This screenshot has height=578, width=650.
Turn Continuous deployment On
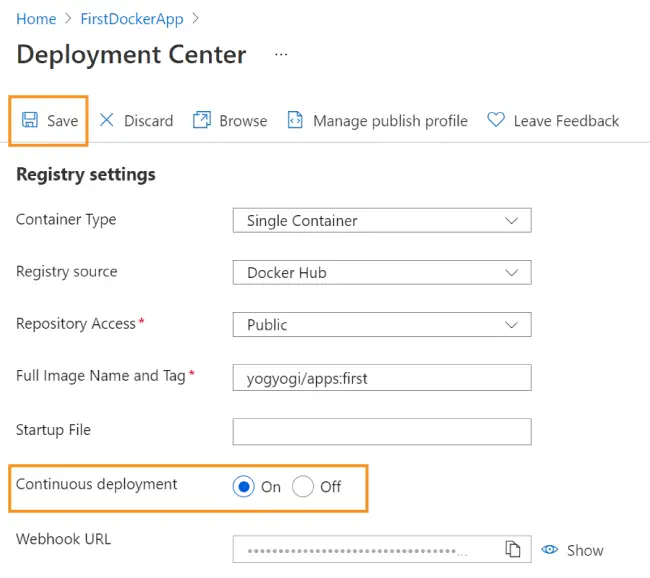[x=244, y=486]
